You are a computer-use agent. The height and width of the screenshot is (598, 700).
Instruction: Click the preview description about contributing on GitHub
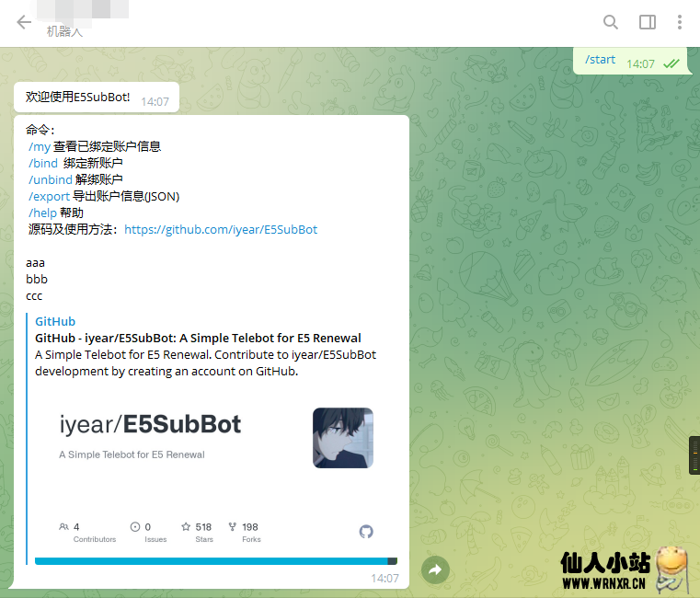pos(205,363)
